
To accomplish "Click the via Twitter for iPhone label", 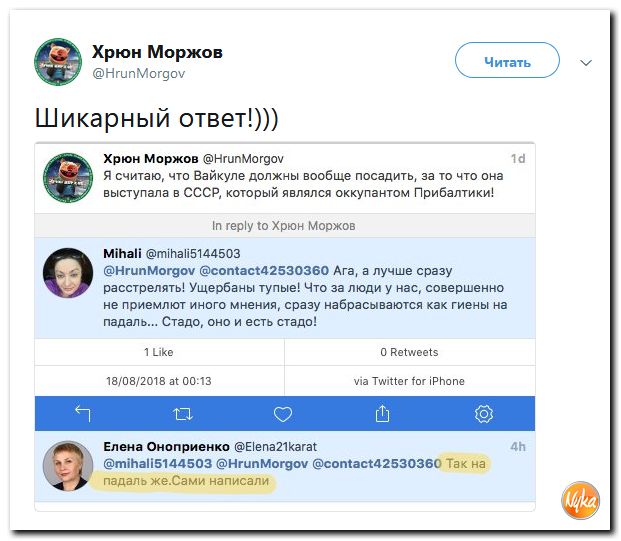I will (x=410, y=381).
